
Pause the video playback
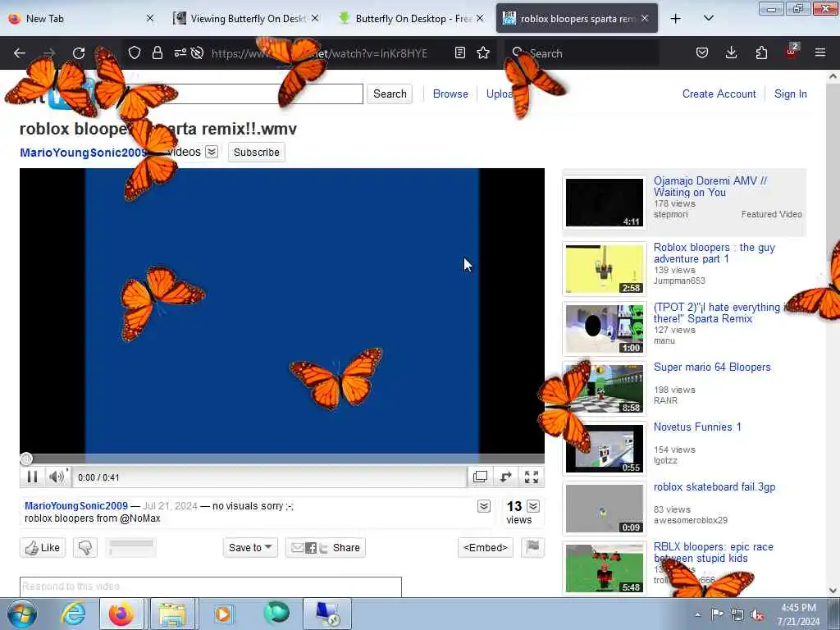pos(32,477)
